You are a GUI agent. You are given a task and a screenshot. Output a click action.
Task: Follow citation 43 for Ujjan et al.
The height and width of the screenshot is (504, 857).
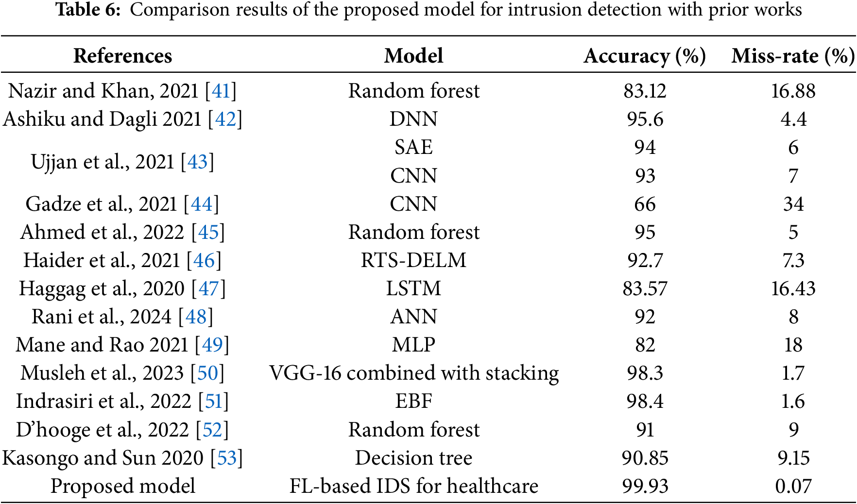[197, 162]
